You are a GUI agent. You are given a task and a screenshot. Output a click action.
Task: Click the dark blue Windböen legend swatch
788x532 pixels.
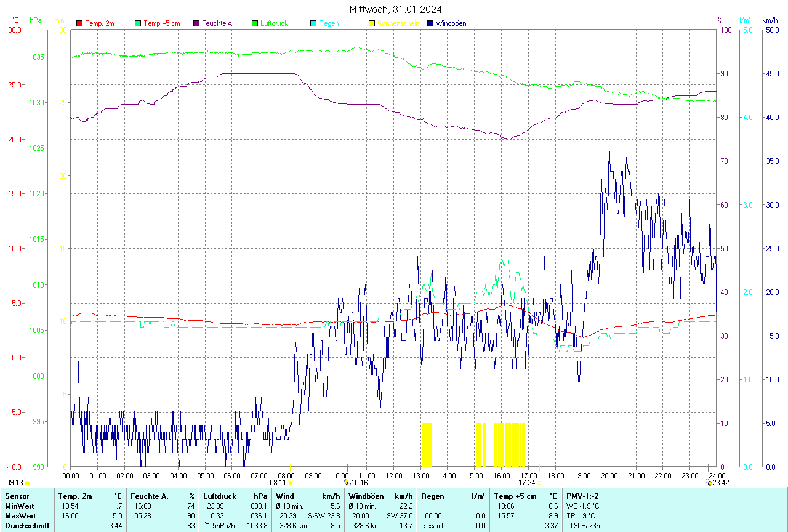(x=430, y=23)
